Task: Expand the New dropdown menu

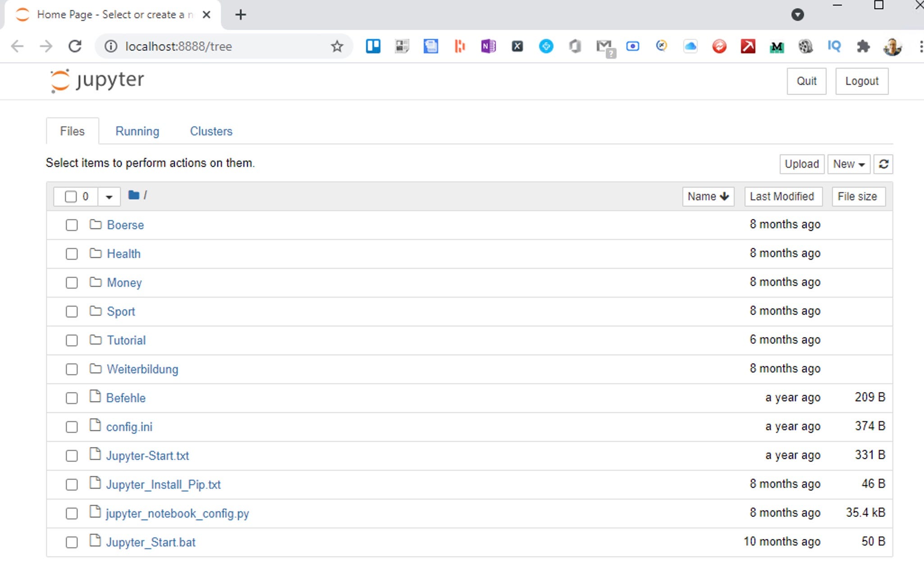Action: pyautogui.click(x=848, y=164)
